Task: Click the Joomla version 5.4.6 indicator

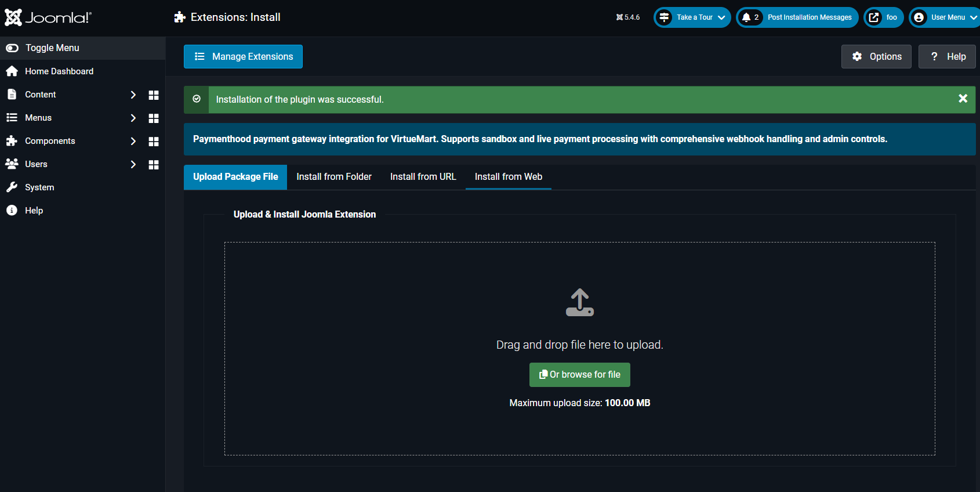Action: [x=628, y=17]
